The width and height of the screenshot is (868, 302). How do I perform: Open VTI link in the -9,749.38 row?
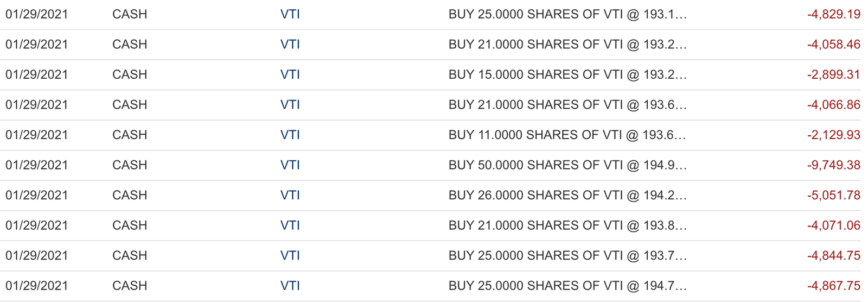point(290,165)
